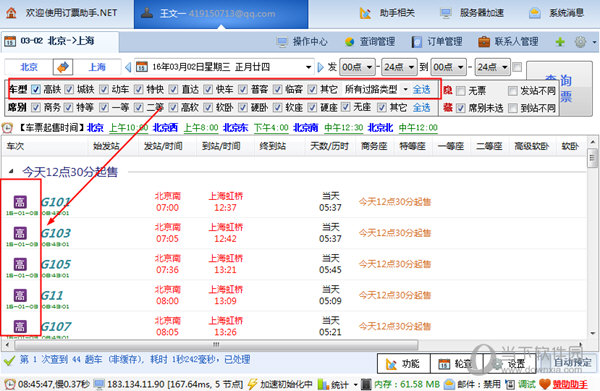Toggle the 硬卧 seat class checkbox

click(243, 108)
